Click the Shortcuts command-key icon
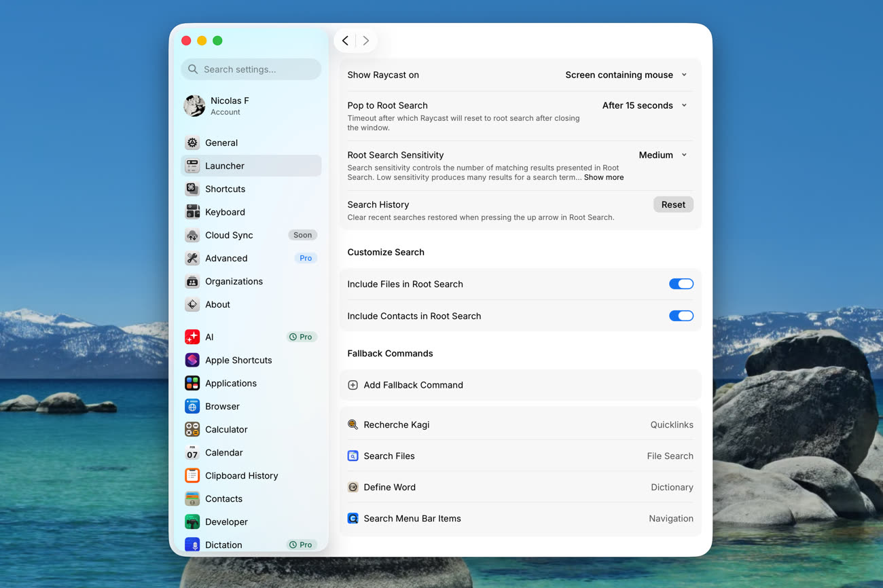The width and height of the screenshot is (883, 588). [x=192, y=189]
